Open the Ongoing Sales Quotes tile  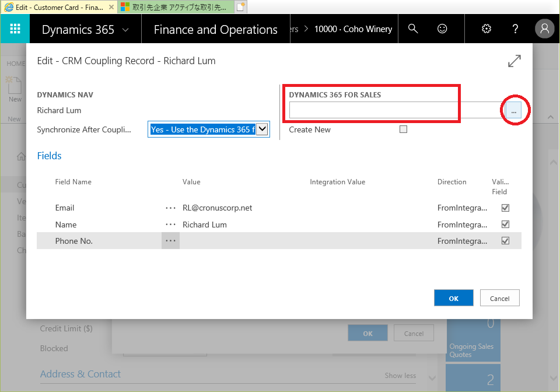tap(473, 340)
